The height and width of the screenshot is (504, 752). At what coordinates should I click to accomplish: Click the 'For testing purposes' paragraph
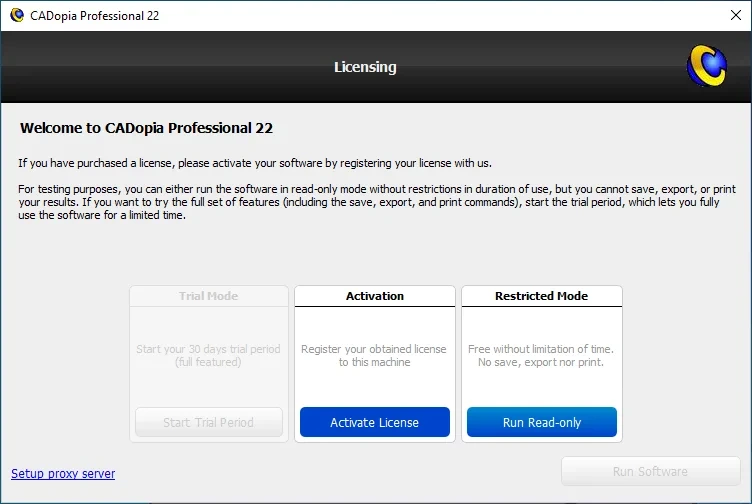pyautogui.click(x=376, y=202)
